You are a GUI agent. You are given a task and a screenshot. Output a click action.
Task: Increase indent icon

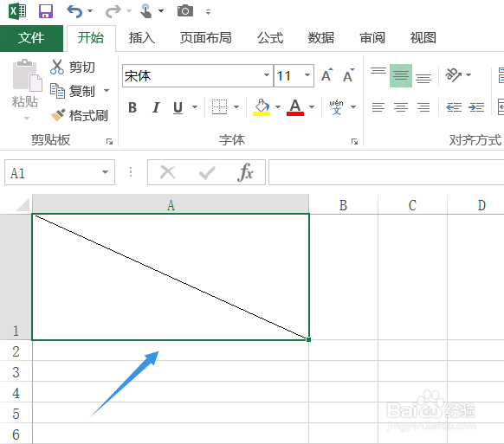click(x=476, y=107)
